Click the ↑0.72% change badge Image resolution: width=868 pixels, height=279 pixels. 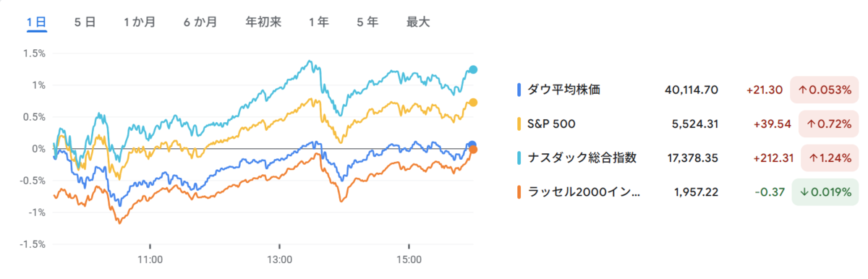(x=827, y=124)
